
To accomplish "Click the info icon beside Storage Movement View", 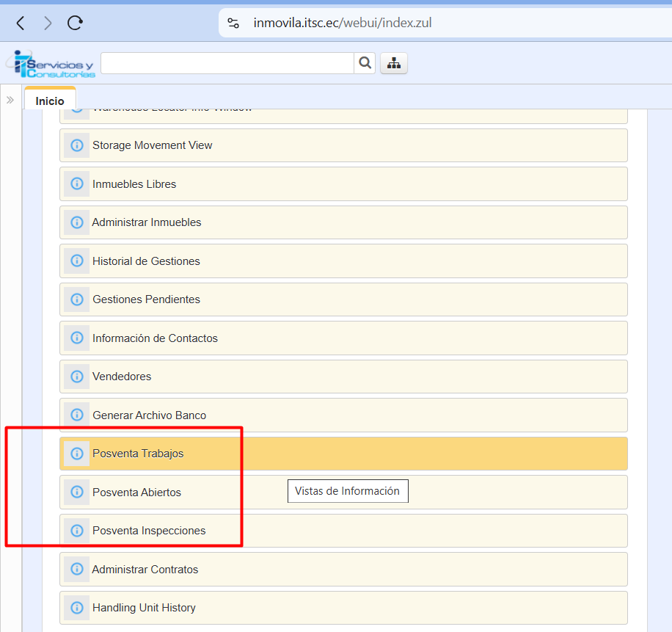I will tap(76, 145).
